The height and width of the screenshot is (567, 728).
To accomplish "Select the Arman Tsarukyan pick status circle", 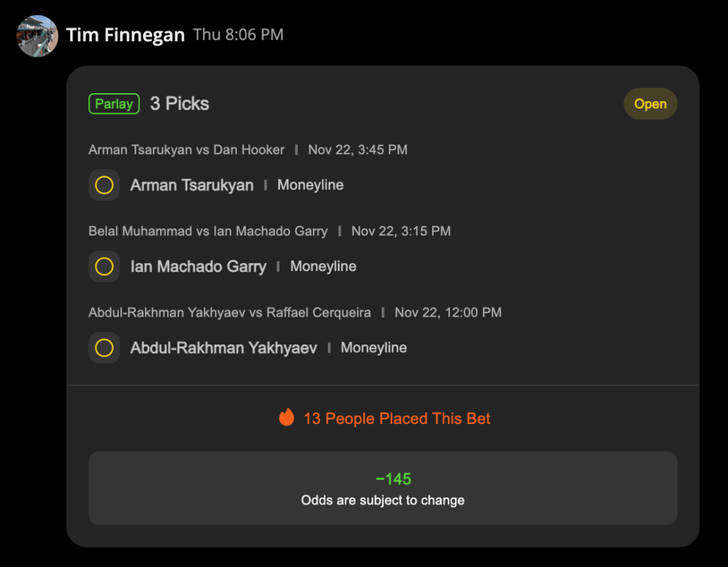I will (104, 185).
